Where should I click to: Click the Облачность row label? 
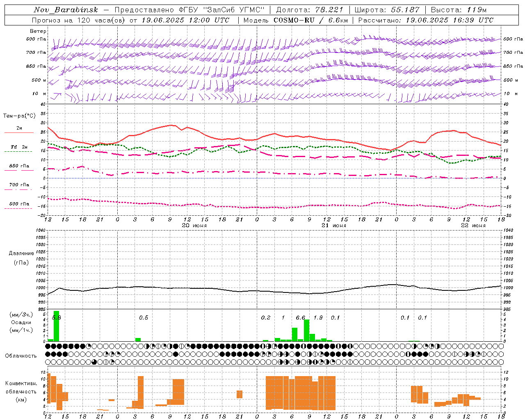pos(21,356)
